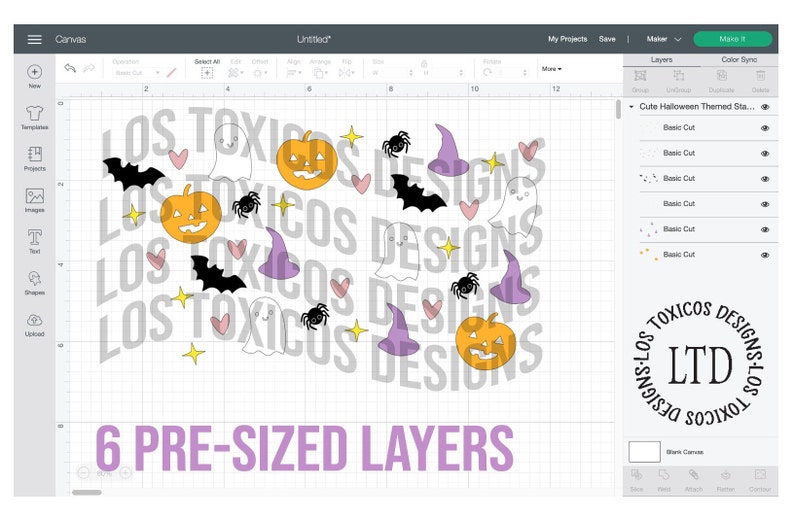Open the Images library

(x=34, y=200)
